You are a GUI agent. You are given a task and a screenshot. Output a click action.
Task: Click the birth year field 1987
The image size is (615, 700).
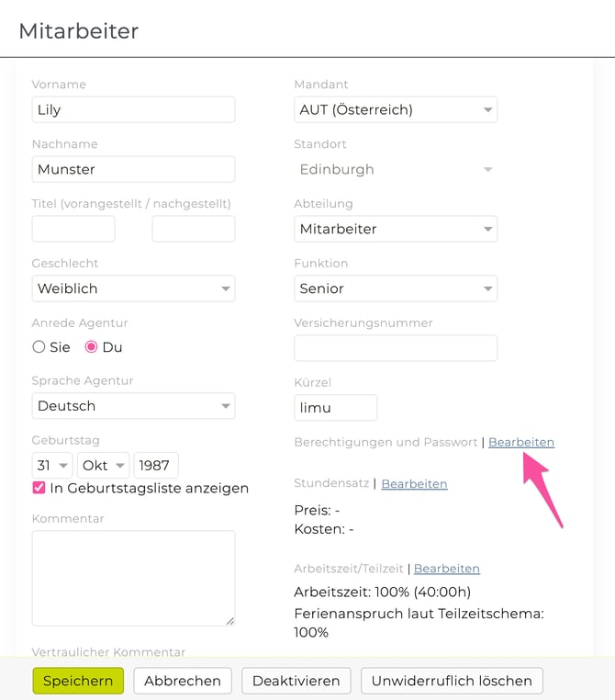point(156,466)
